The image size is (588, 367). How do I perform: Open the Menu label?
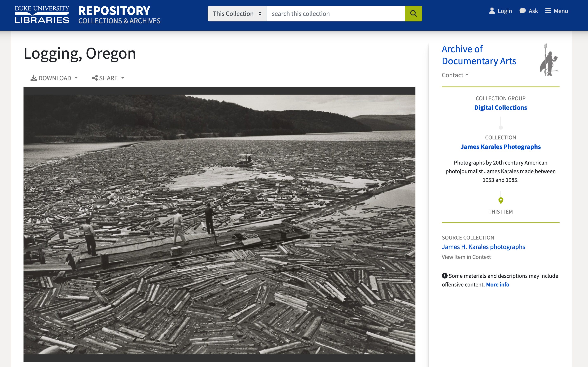pyautogui.click(x=561, y=11)
